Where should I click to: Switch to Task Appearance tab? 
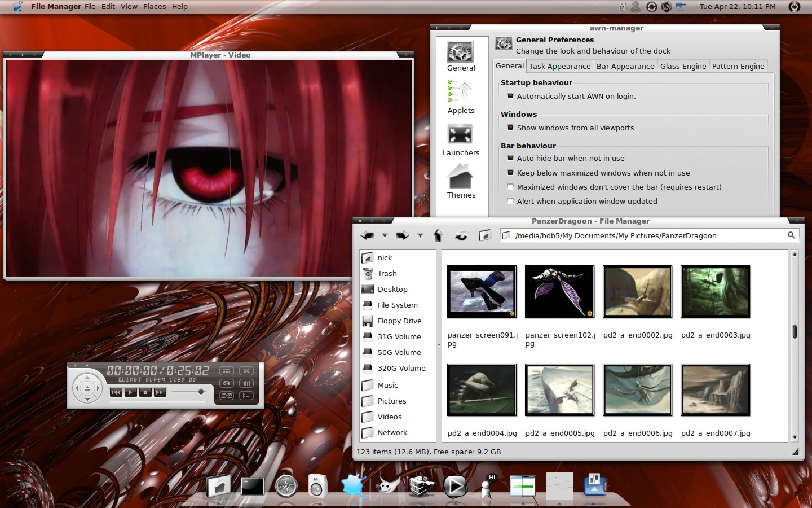tap(560, 66)
